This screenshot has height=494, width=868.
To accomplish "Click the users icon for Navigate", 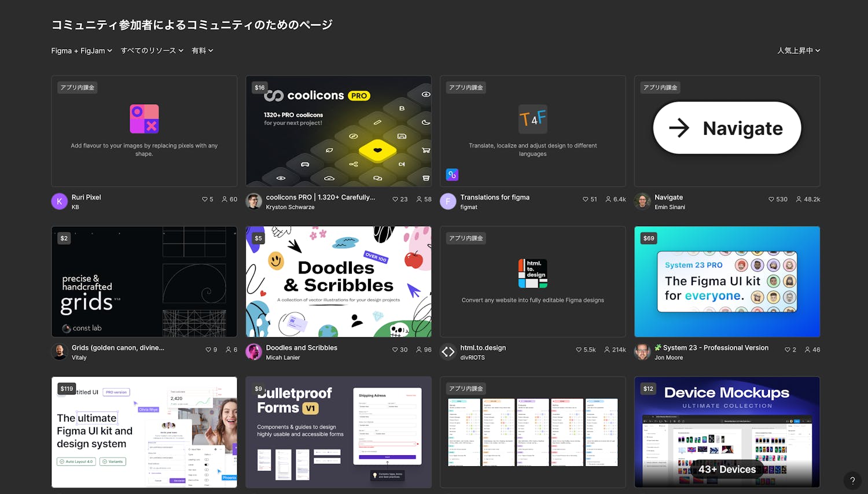I will [799, 200].
